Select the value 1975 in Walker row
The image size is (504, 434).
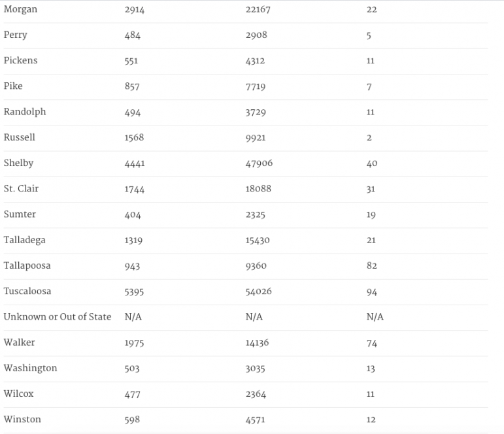[x=134, y=343]
